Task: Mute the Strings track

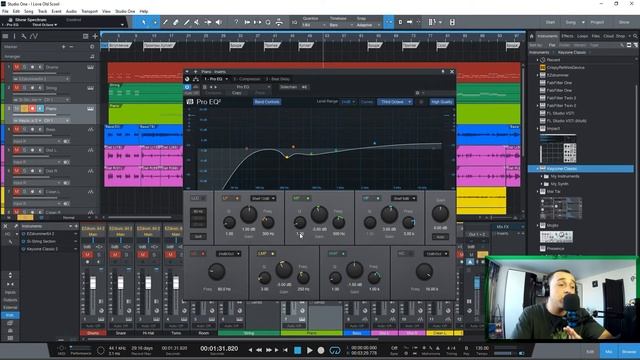Action: (17, 88)
